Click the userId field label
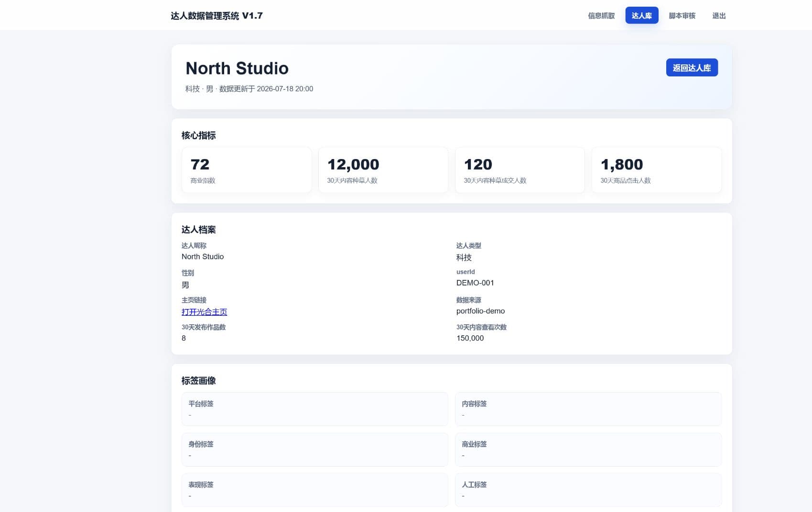The width and height of the screenshot is (812, 512). click(466, 272)
